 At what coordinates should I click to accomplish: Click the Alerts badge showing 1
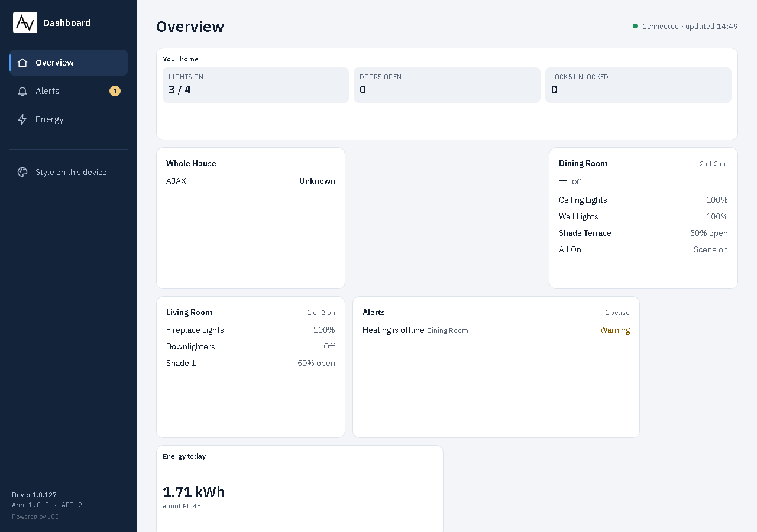coord(115,91)
